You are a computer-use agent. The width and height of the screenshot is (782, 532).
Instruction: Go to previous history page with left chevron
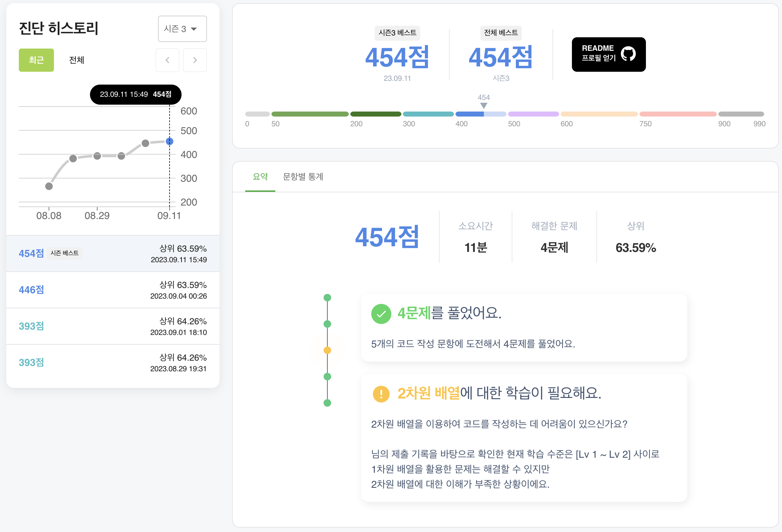167,60
